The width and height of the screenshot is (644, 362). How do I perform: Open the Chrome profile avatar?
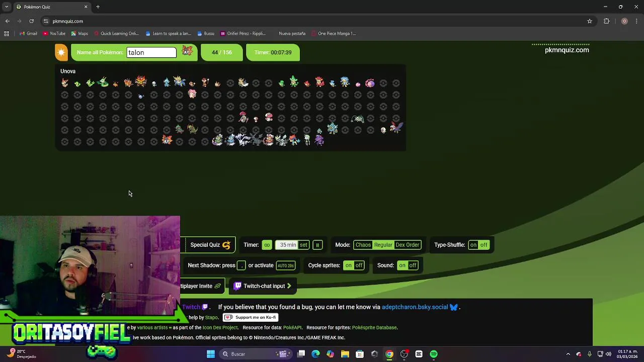click(x=624, y=21)
